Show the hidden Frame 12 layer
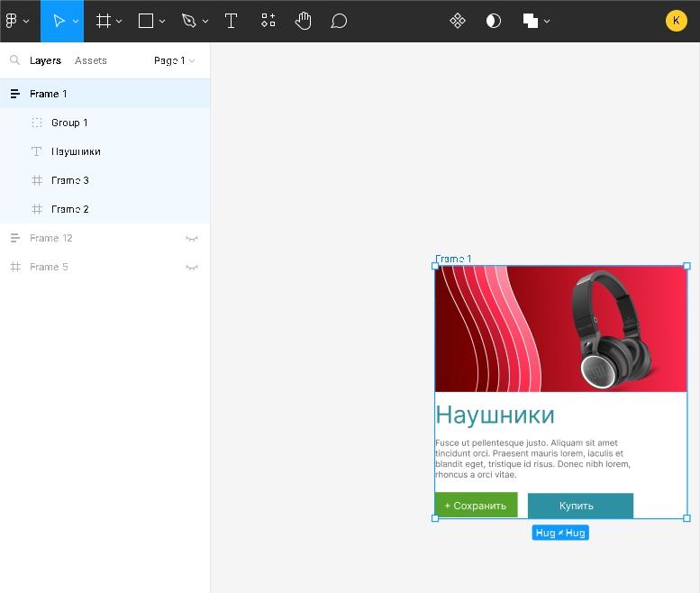The image size is (700, 593). coord(191,239)
